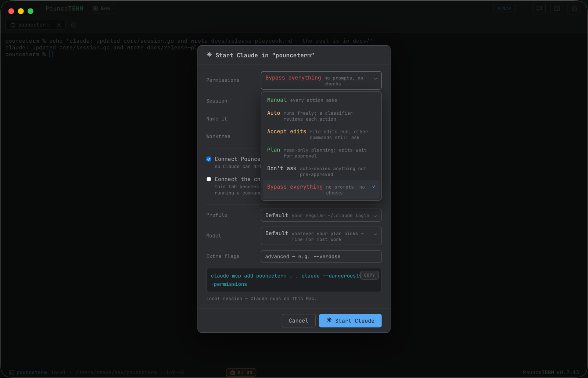The height and width of the screenshot is (378, 588).
Task: Click 'pounceterm' name in status bar
Action: pyautogui.click(x=32, y=372)
